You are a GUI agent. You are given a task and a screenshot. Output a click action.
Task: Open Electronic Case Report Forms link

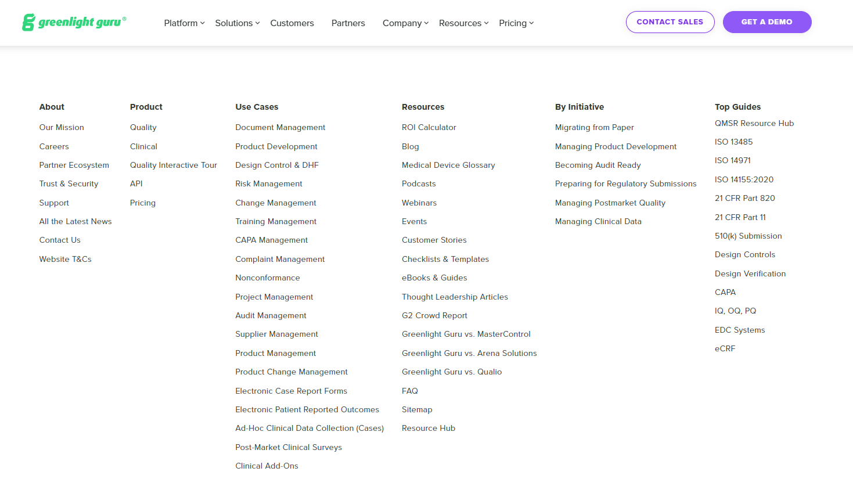[x=291, y=391]
